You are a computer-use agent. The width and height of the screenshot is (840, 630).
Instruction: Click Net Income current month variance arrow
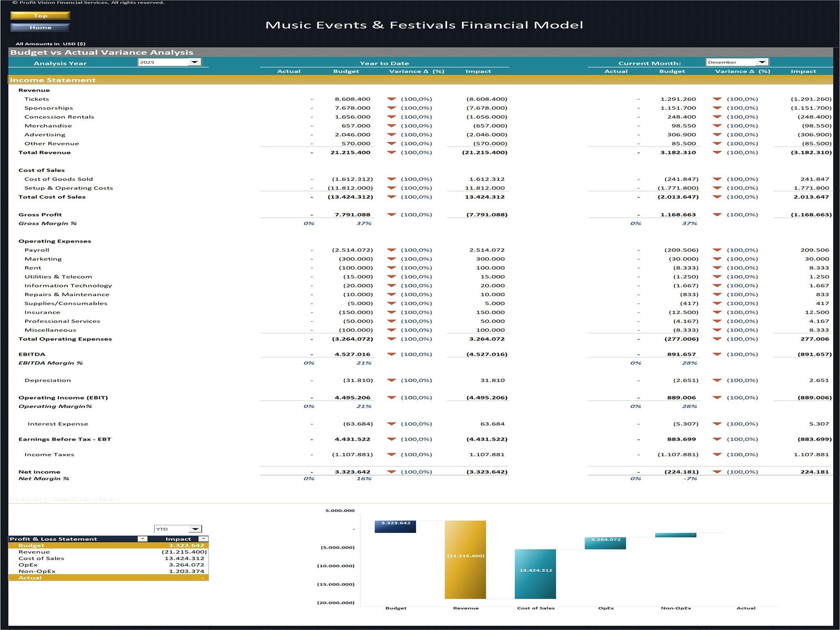click(717, 472)
